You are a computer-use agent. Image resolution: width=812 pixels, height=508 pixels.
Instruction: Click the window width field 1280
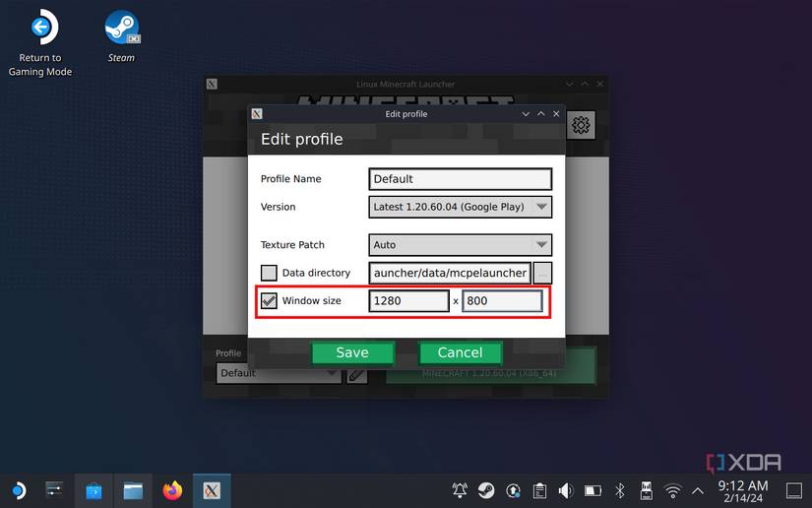[x=408, y=301]
